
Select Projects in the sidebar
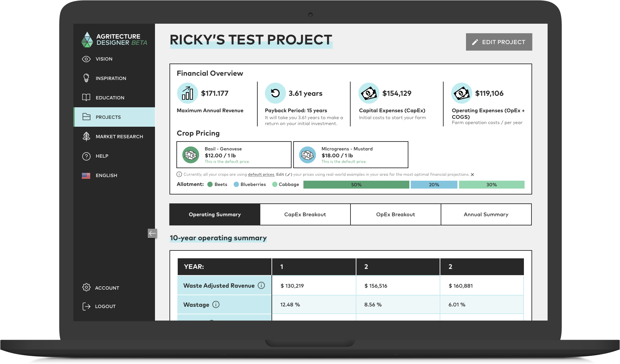tap(114, 117)
